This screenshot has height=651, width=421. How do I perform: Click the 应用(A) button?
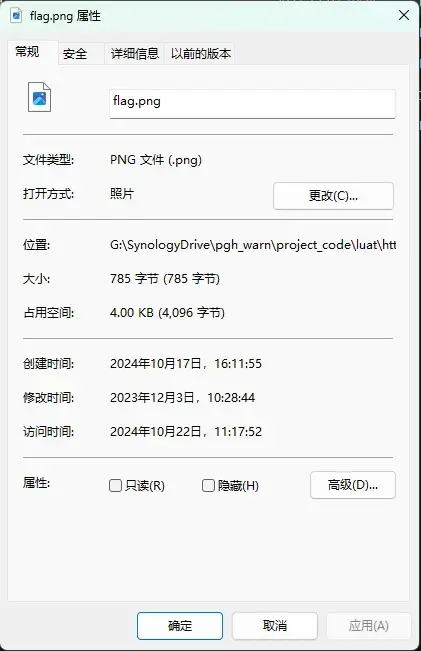coord(369,626)
